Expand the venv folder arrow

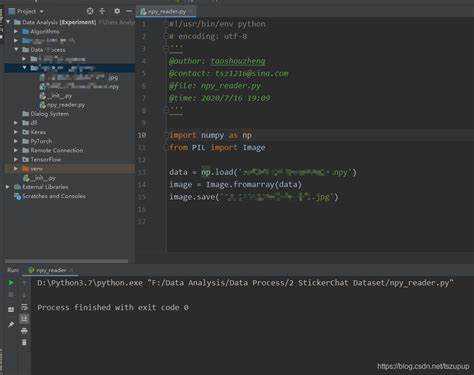pyautogui.click(x=16, y=169)
